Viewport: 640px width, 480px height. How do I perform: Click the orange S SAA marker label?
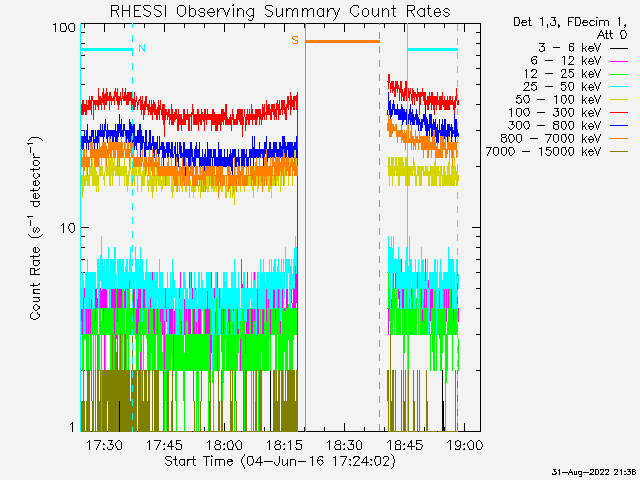pyautogui.click(x=295, y=40)
